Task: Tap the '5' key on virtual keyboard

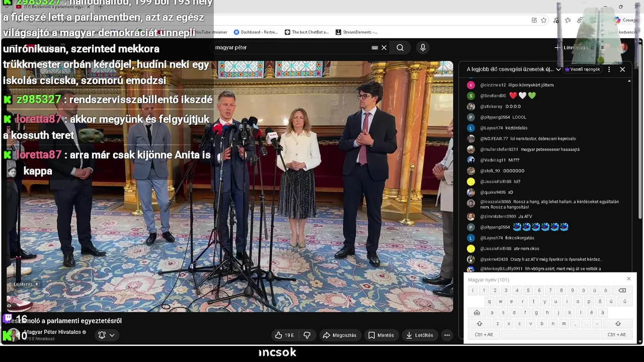Action: [x=528, y=291]
